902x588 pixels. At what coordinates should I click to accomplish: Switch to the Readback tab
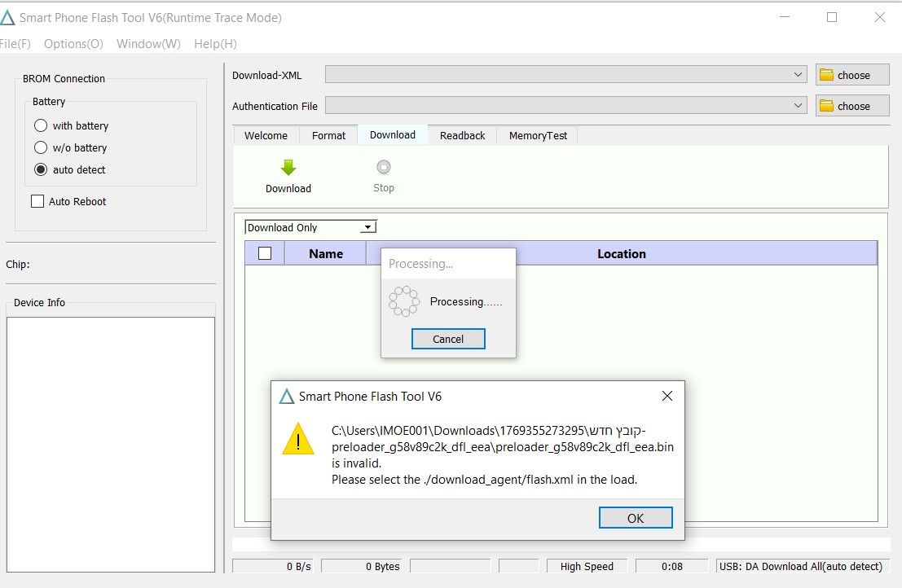pyautogui.click(x=463, y=136)
